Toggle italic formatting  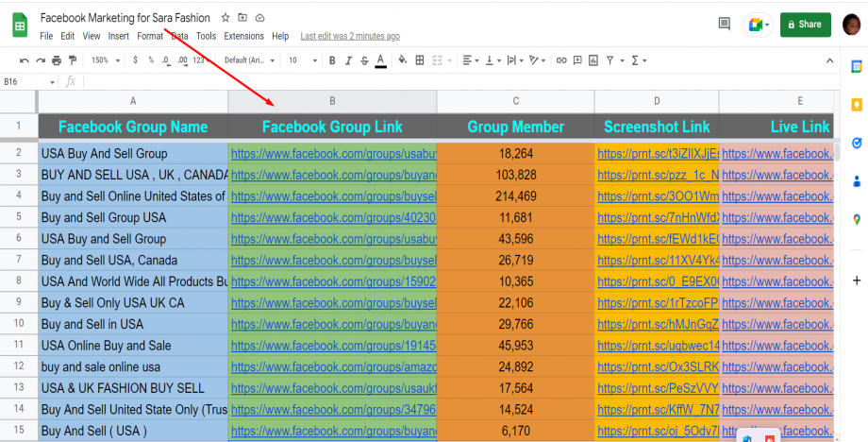pyautogui.click(x=348, y=60)
